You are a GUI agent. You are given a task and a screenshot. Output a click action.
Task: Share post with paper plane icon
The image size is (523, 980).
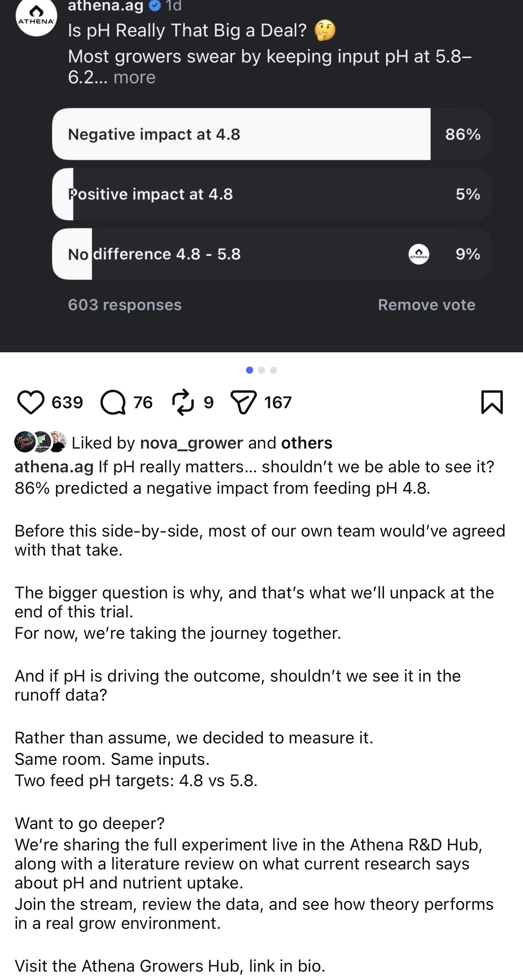(244, 402)
